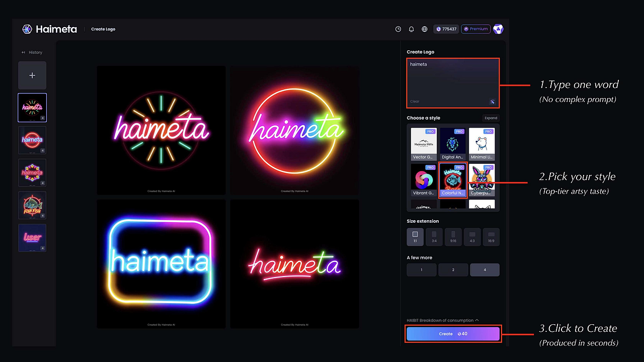Set A few more count to 1
The image size is (644, 362).
point(422,270)
